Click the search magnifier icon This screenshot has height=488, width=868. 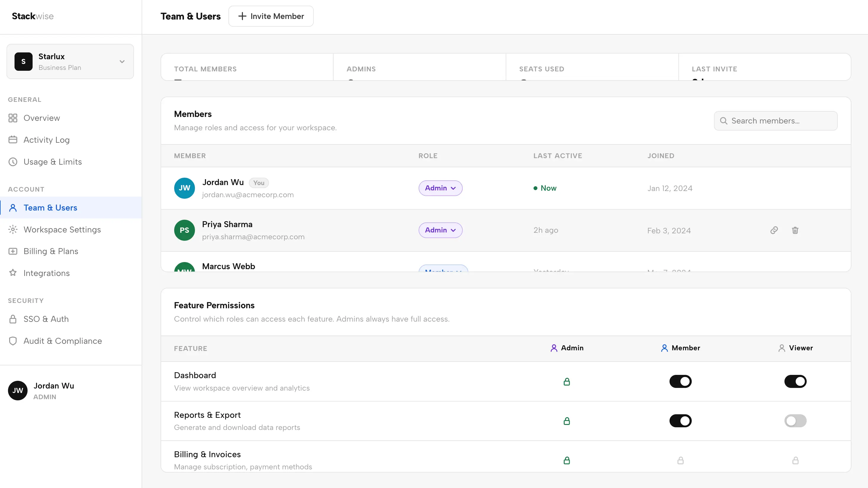[723, 121]
